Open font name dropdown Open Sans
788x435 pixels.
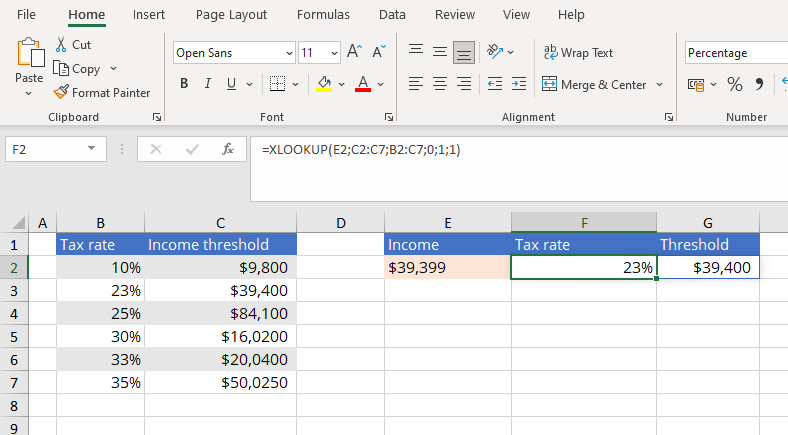pos(289,53)
